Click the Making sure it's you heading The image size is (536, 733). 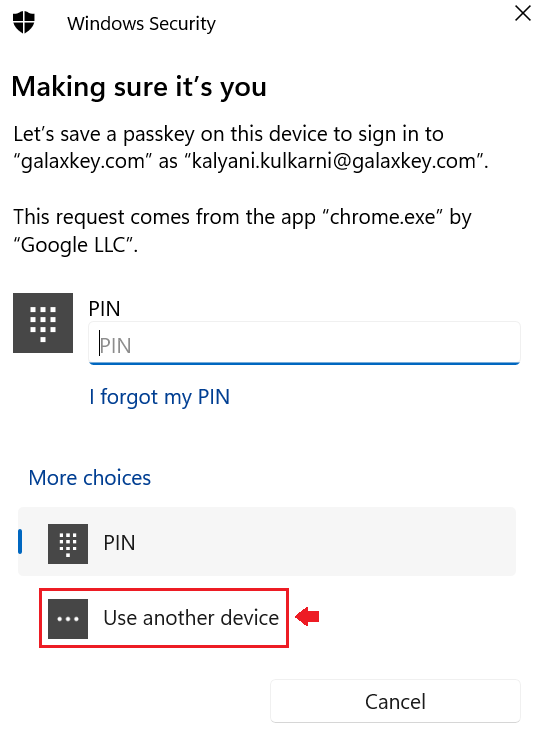139,87
